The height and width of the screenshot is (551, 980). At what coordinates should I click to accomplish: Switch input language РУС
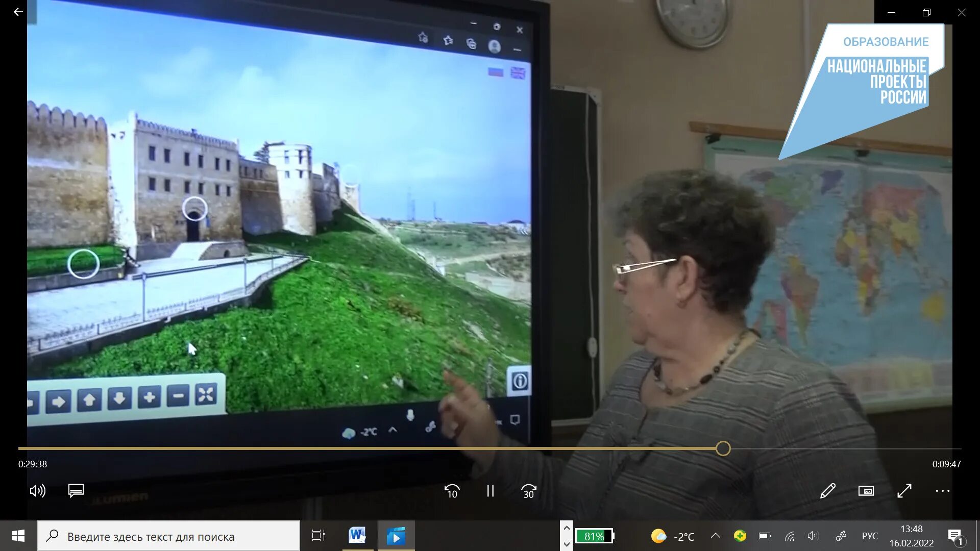click(x=870, y=536)
